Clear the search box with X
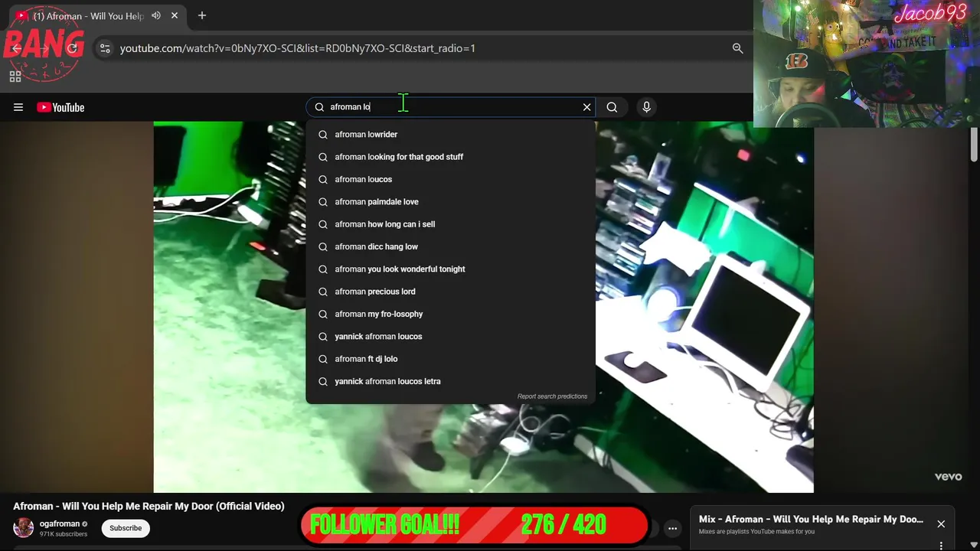980x551 pixels. pyautogui.click(x=587, y=107)
